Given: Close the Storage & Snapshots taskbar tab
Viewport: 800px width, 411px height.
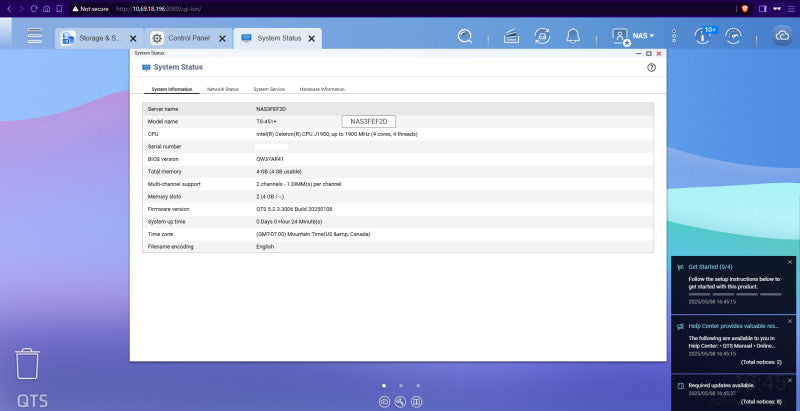Looking at the screenshot, I should coord(133,38).
